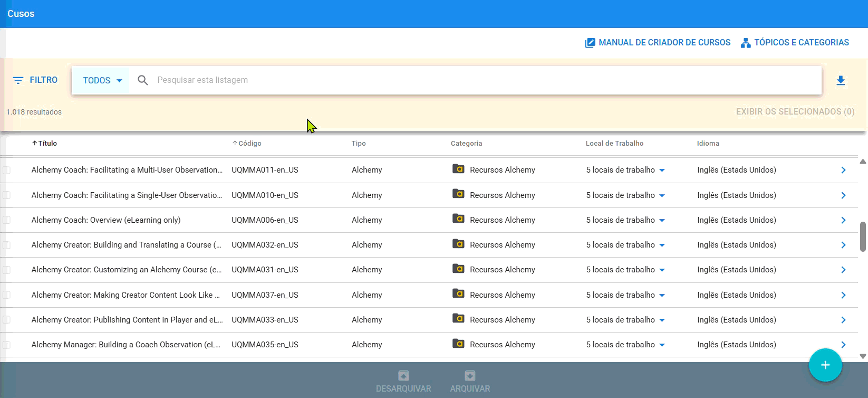Open Alchemy Manager: Building a Coach Observation course
868x398 pixels.
pyautogui.click(x=126, y=345)
